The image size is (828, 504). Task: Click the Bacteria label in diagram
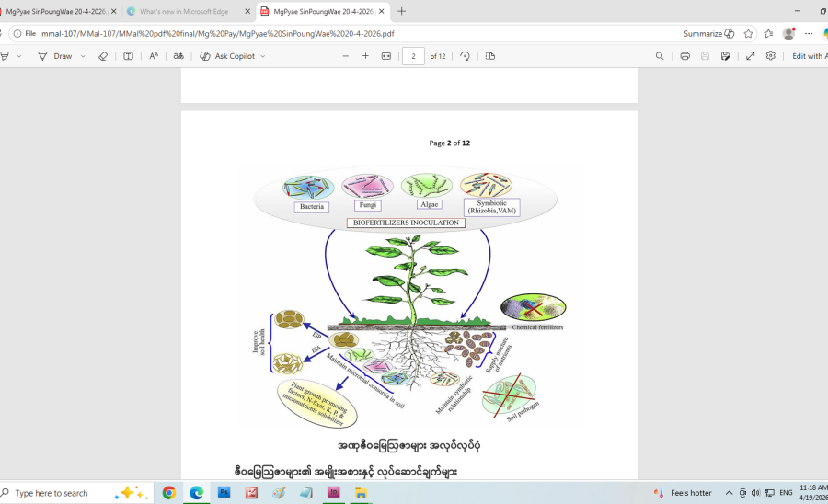point(312,207)
